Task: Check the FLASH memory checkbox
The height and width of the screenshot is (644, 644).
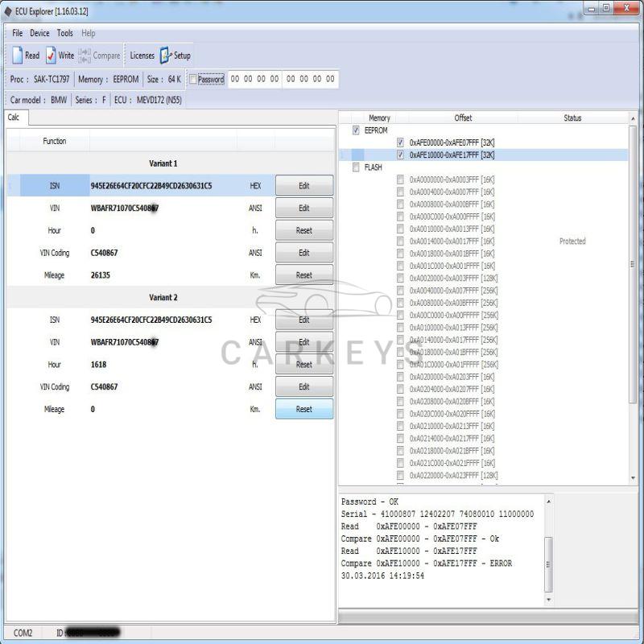Action: (x=356, y=167)
